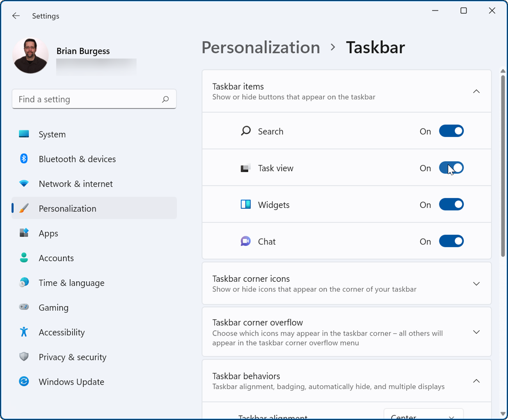The height and width of the screenshot is (420, 508).
Task: Click inside the Find a setting field
Action: [78, 99]
